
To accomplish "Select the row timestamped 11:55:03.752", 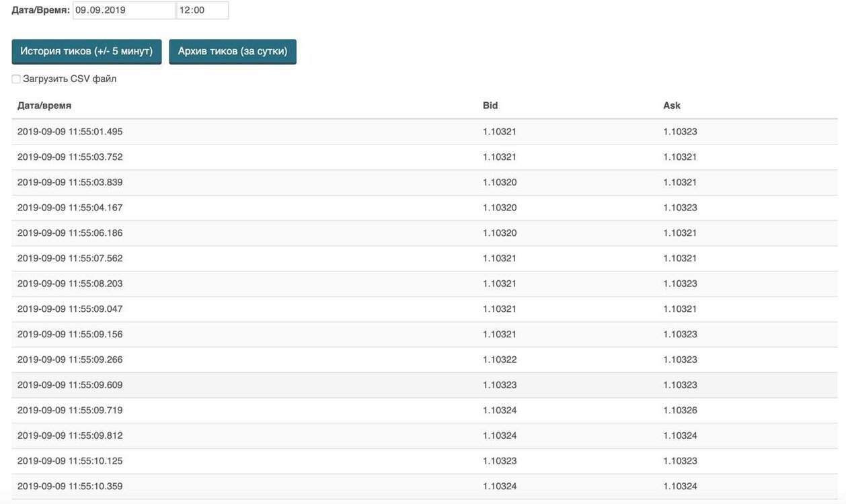I will (x=424, y=157).
